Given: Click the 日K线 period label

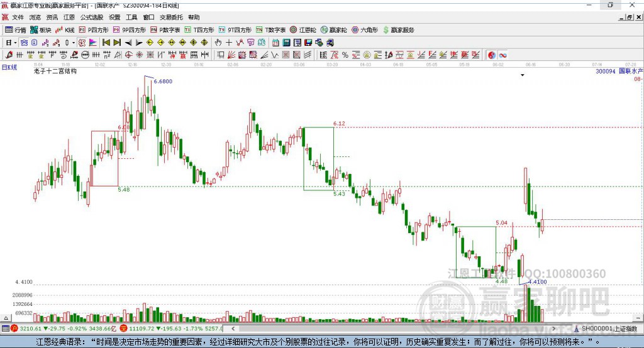Looking at the screenshot, I should click(9, 68).
